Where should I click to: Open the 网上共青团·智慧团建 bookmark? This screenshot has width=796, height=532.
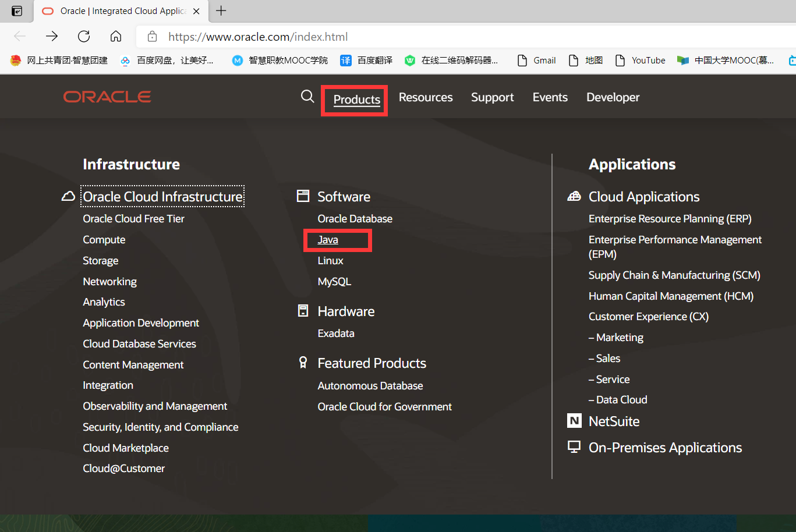[x=59, y=61]
